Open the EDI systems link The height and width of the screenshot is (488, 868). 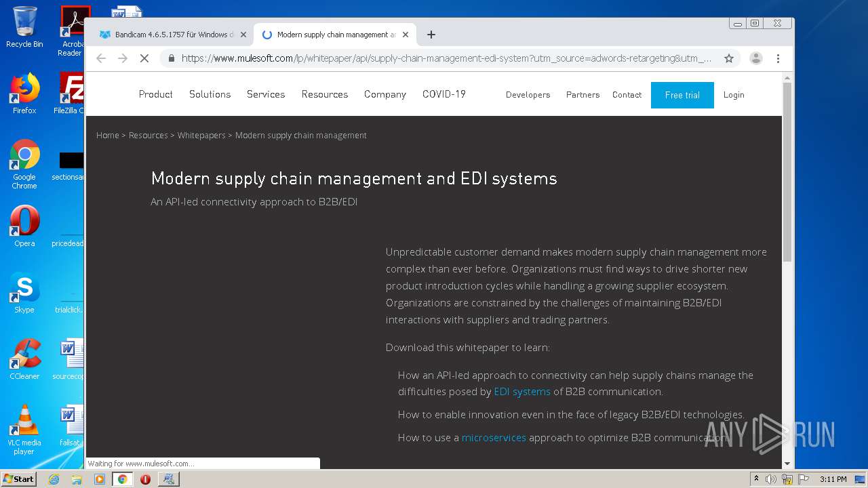522,392
